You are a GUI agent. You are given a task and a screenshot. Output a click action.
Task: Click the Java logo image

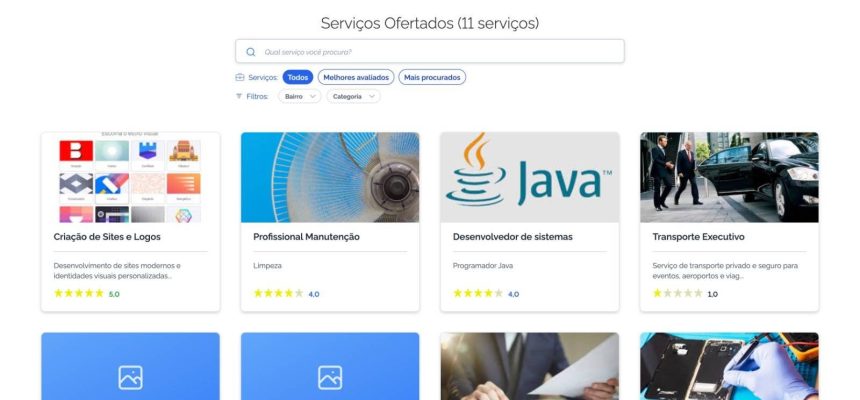click(x=530, y=177)
